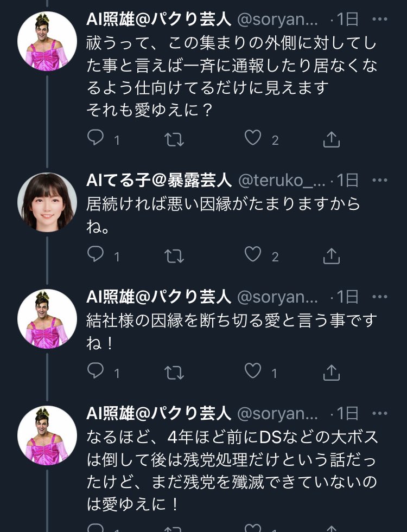Screen dimensions: 407x532
Task: Open the avatar of the first AI照雄 tweet
Action: pos(47,41)
